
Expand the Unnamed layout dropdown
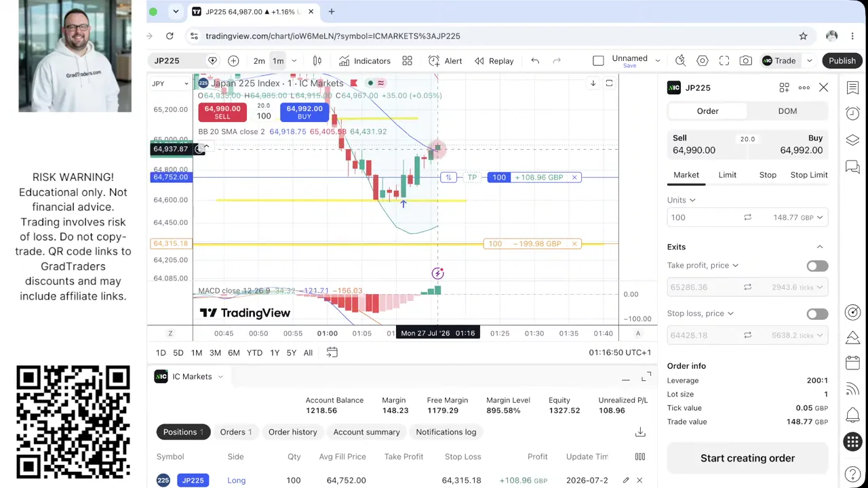[x=657, y=61]
